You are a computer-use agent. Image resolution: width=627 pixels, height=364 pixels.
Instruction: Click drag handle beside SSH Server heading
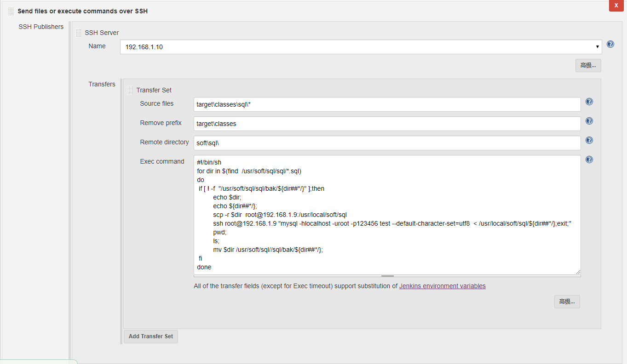pos(78,33)
